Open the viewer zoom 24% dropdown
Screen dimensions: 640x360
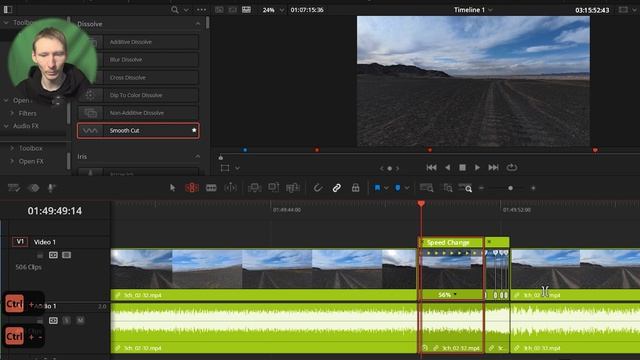click(282, 10)
